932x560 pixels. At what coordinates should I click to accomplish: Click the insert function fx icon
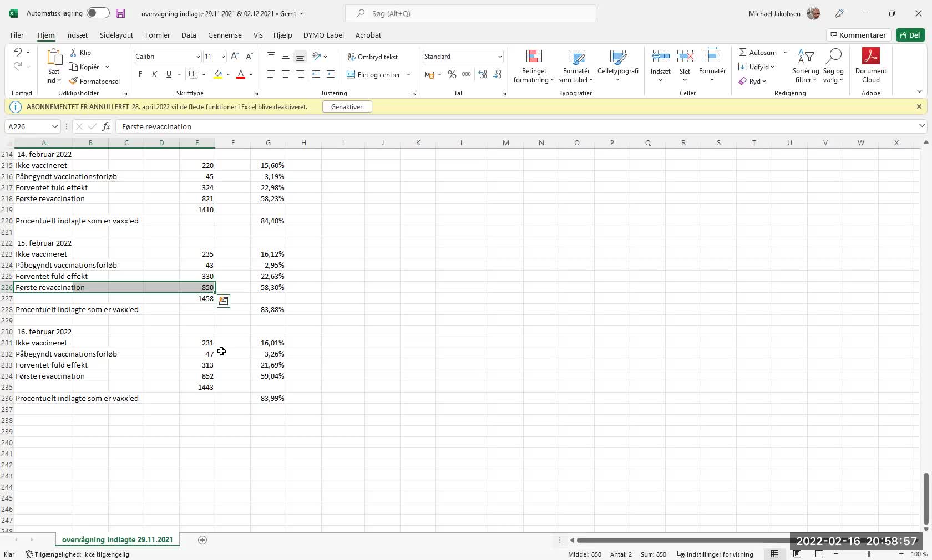point(106,126)
